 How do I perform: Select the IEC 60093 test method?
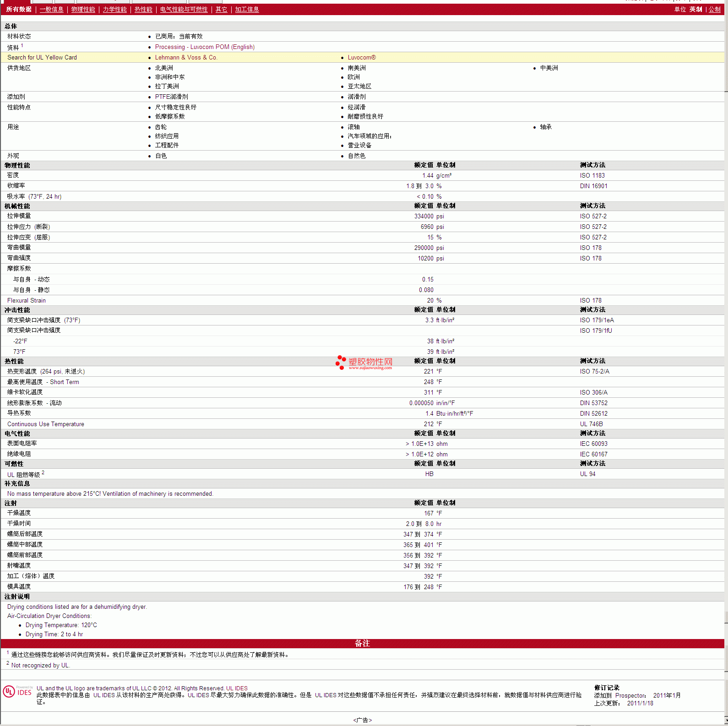click(x=593, y=444)
